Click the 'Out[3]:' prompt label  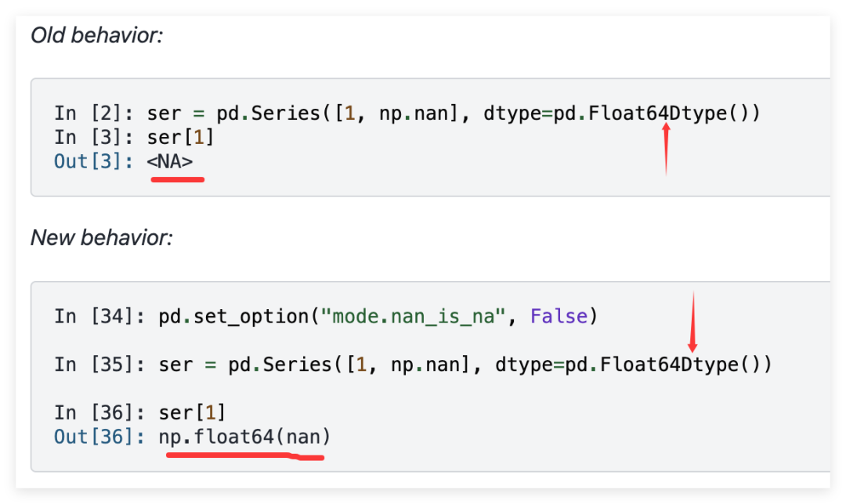[x=94, y=161]
